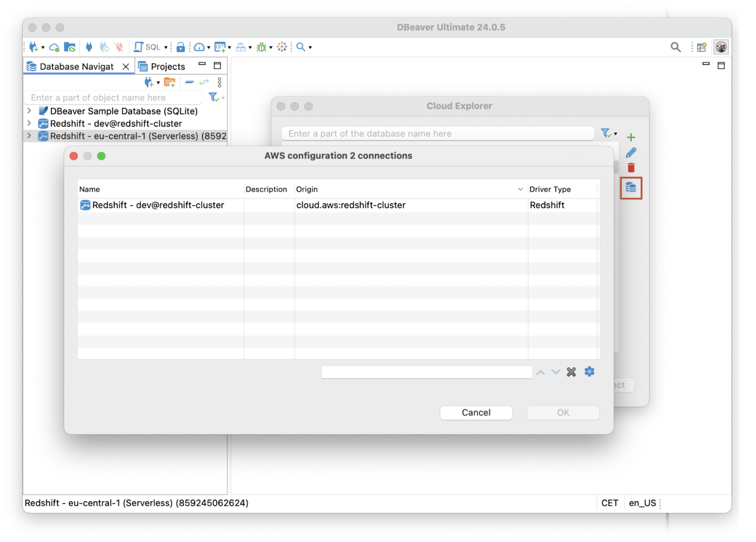Open the search settings gear beside find field

pos(589,372)
